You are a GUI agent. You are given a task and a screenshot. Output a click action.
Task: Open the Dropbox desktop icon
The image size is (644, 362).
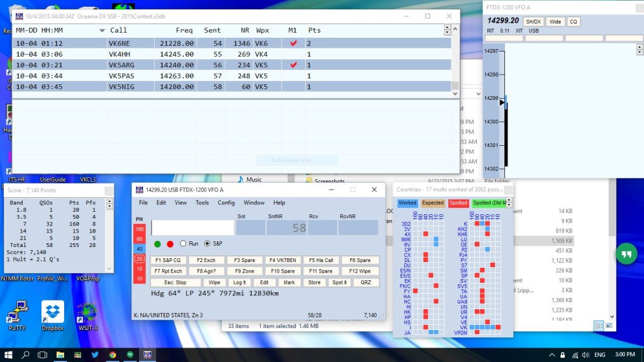point(53,315)
